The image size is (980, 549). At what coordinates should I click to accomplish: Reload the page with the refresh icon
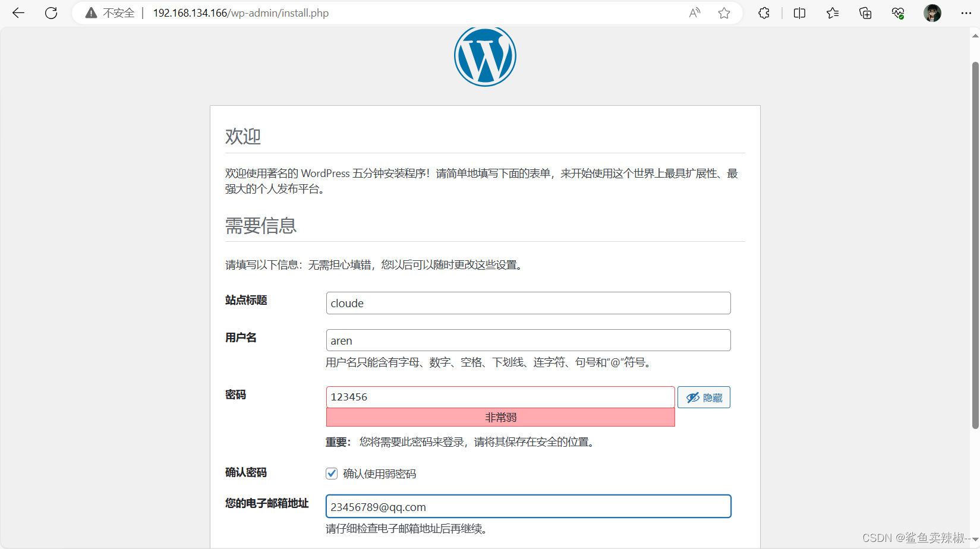[51, 13]
